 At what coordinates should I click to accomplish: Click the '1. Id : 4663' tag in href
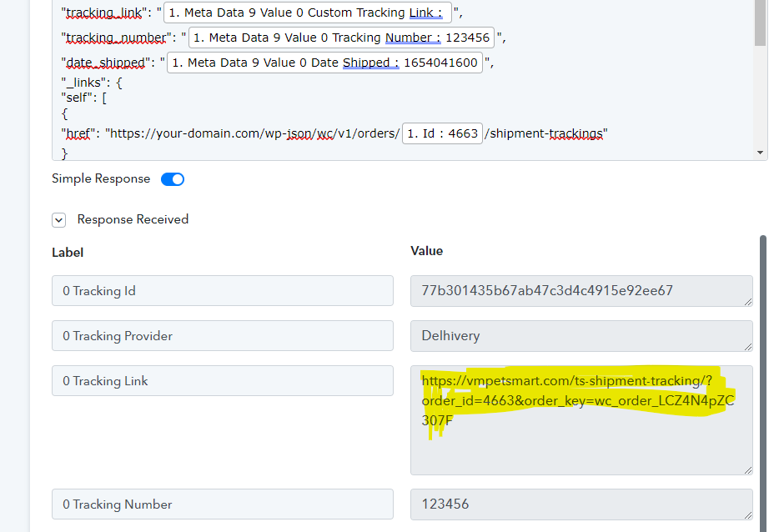click(442, 133)
